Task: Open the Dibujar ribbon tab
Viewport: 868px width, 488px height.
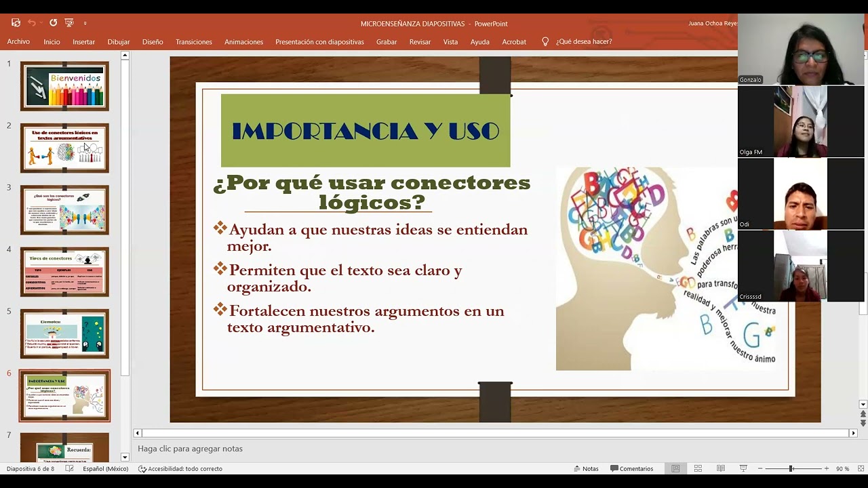Action: [118, 41]
